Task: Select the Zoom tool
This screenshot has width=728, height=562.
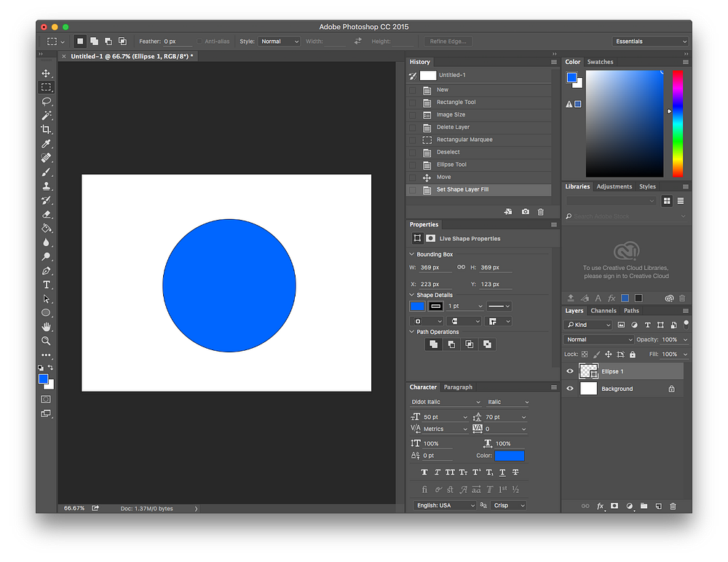Action: (x=46, y=341)
